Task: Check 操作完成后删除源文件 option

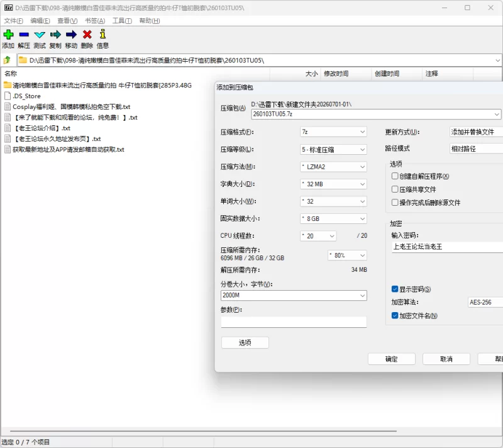Action: [x=395, y=202]
